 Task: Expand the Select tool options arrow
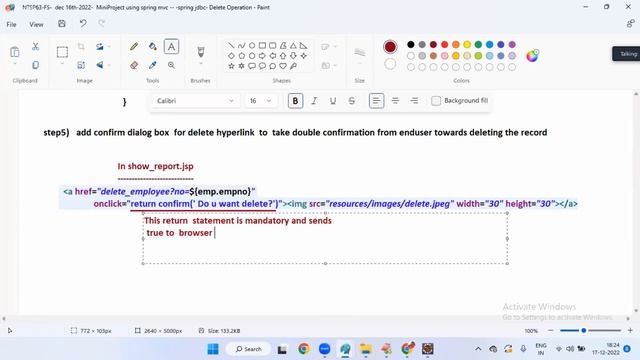click(x=62, y=64)
